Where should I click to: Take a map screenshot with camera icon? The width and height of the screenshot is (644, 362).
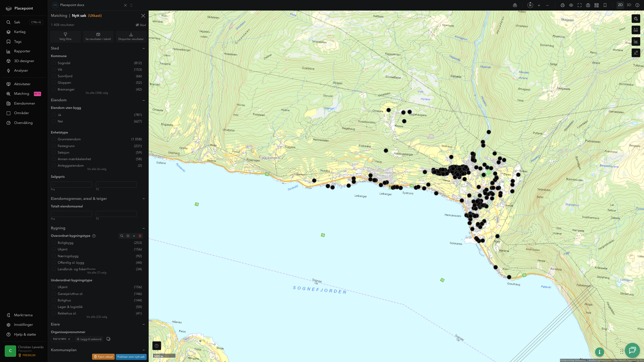[588, 5]
